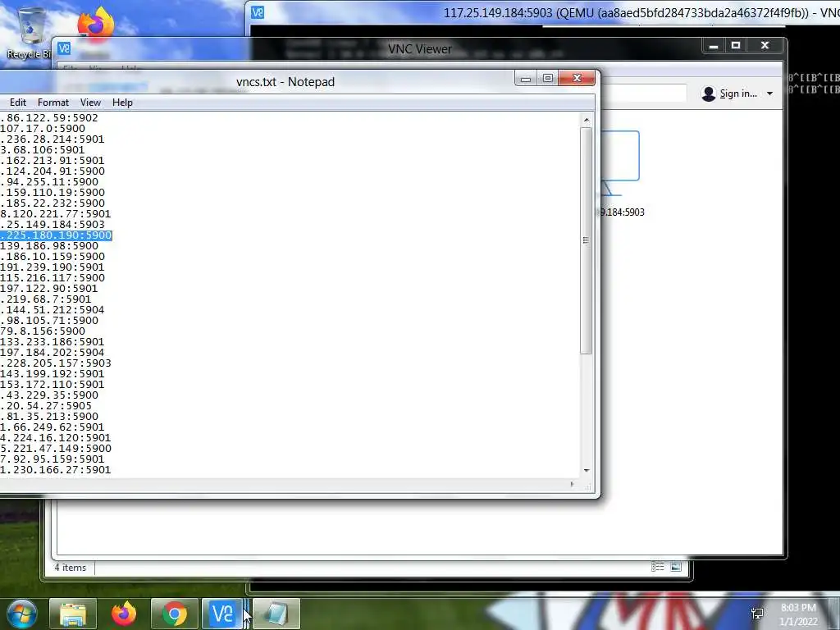Click the line .162.213.91:5901

click(52, 161)
